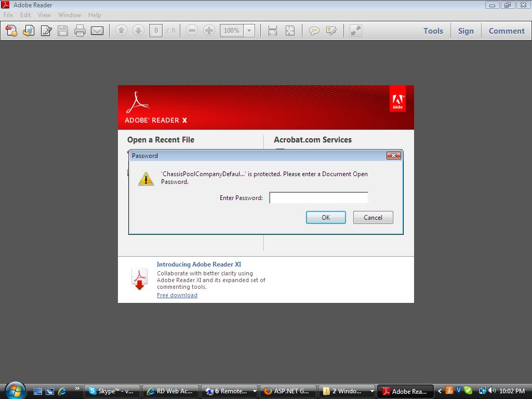Click the 10:02 PM clock

pyautogui.click(x=512, y=391)
